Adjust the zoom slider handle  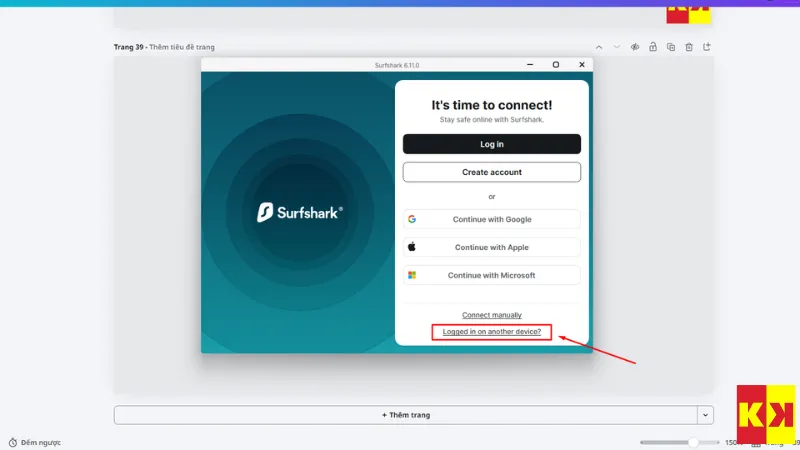click(x=692, y=442)
